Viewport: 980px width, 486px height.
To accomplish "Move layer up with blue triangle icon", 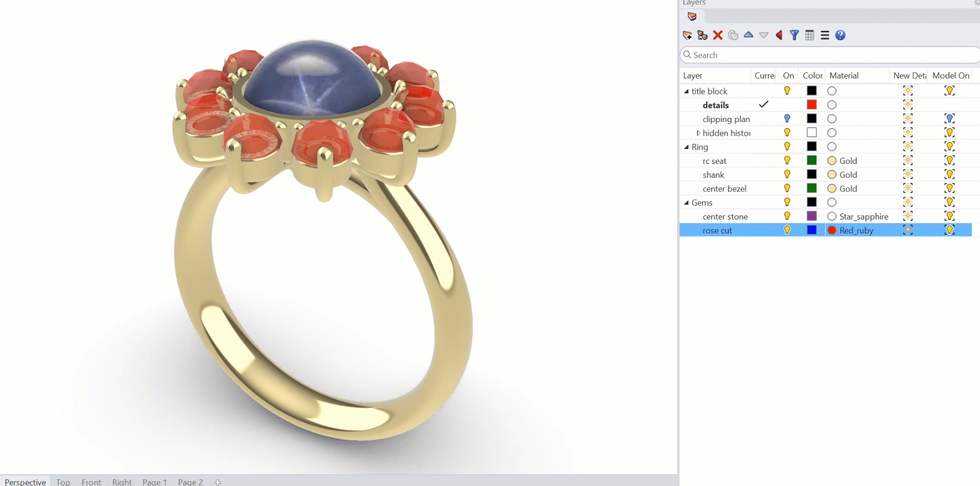I will [x=748, y=35].
